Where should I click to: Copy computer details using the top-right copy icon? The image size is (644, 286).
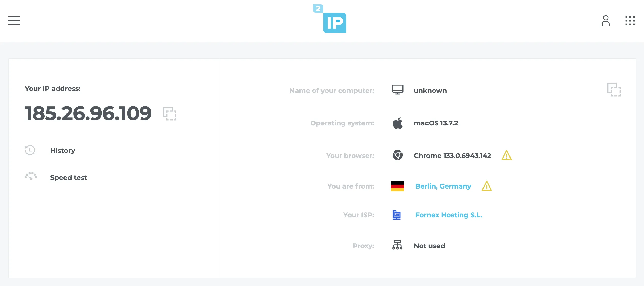pos(614,90)
